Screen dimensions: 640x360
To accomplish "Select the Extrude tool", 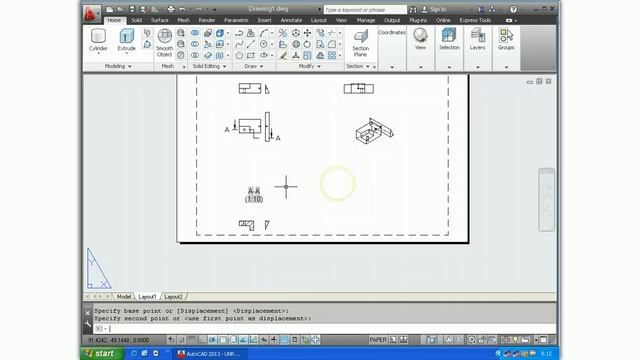I will [127, 40].
